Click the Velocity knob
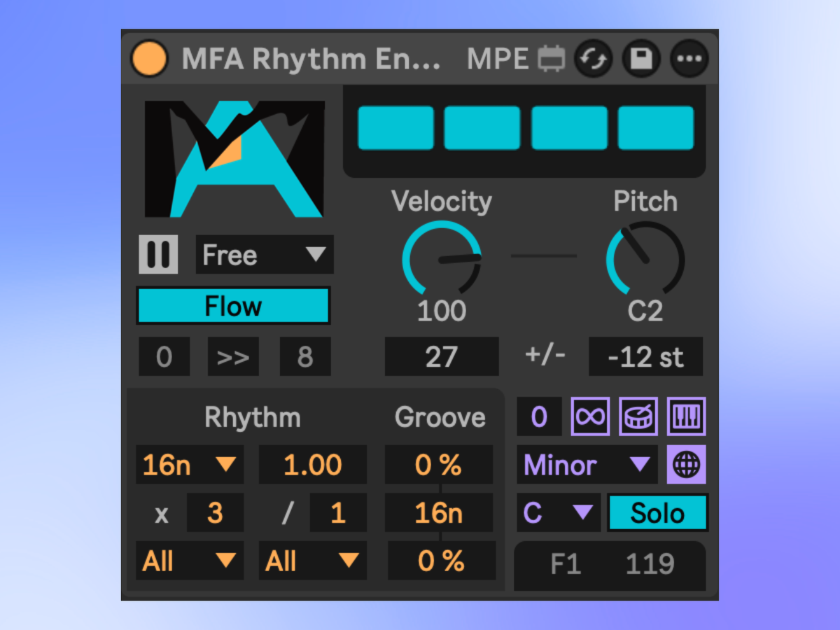The width and height of the screenshot is (840, 630). pos(442,258)
